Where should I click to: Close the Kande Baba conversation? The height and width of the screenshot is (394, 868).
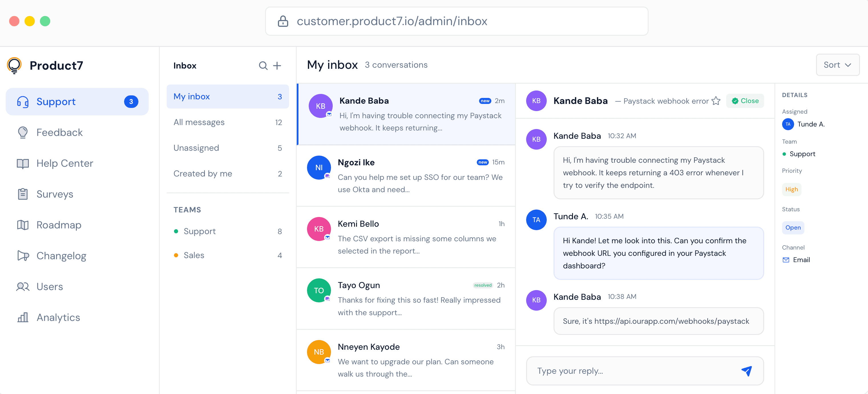click(x=745, y=100)
